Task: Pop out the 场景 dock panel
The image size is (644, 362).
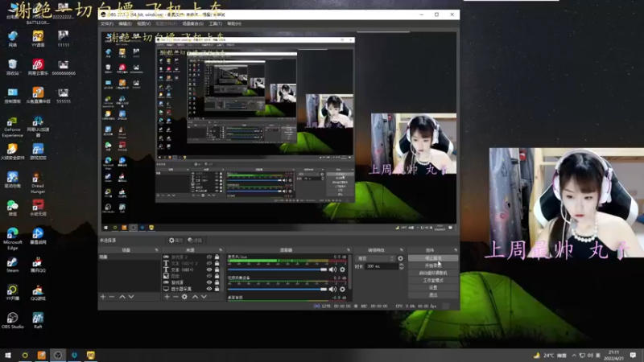Action: (x=156, y=250)
